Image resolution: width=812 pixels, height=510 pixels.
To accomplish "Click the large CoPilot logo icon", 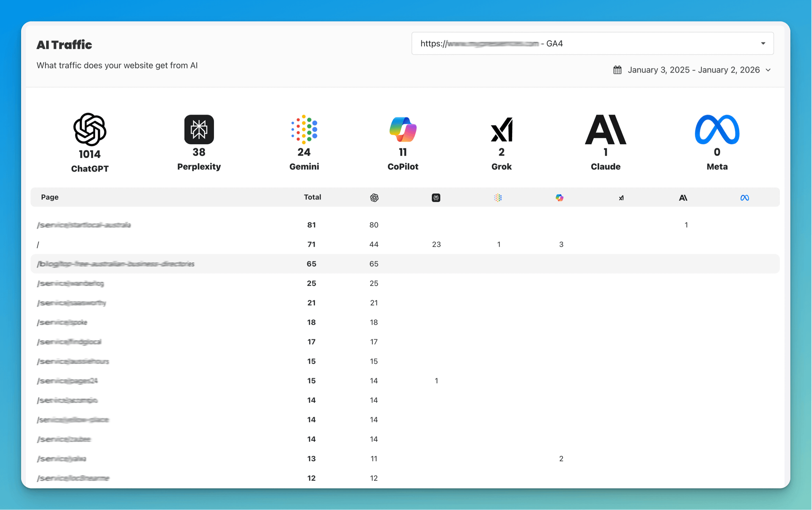I will pyautogui.click(x=403, y=129).
